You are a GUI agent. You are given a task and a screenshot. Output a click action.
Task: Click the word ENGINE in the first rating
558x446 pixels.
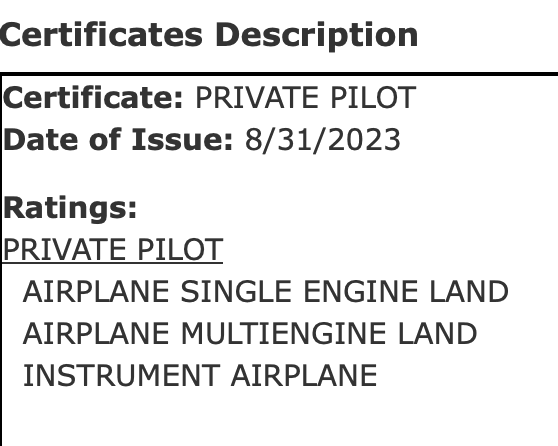click(360, 292)
